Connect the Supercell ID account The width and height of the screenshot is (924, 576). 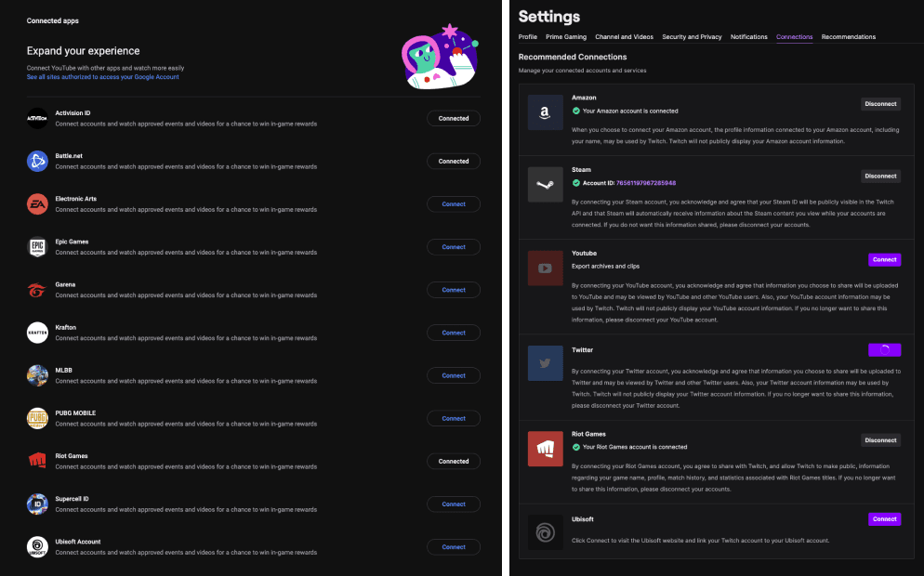453,504
